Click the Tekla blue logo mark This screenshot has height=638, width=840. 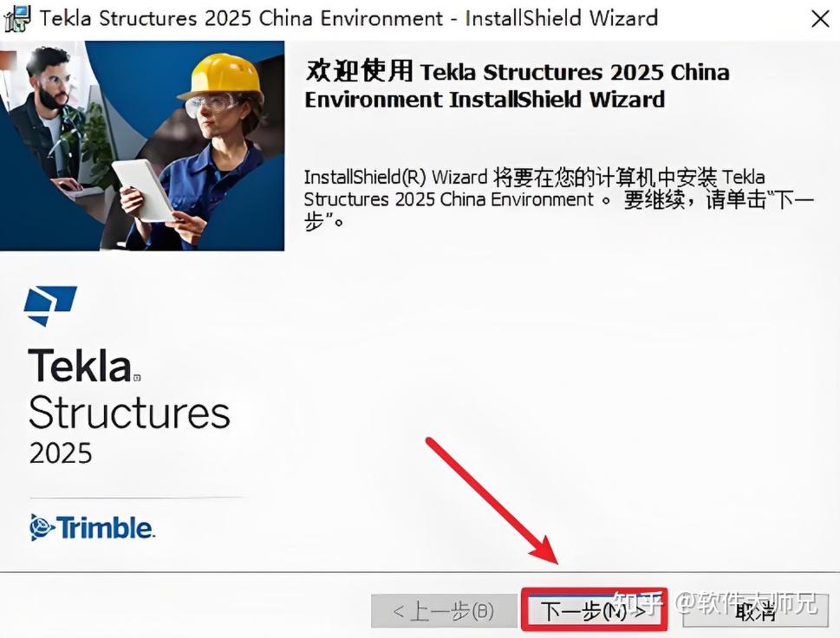(x=50, y=306)
